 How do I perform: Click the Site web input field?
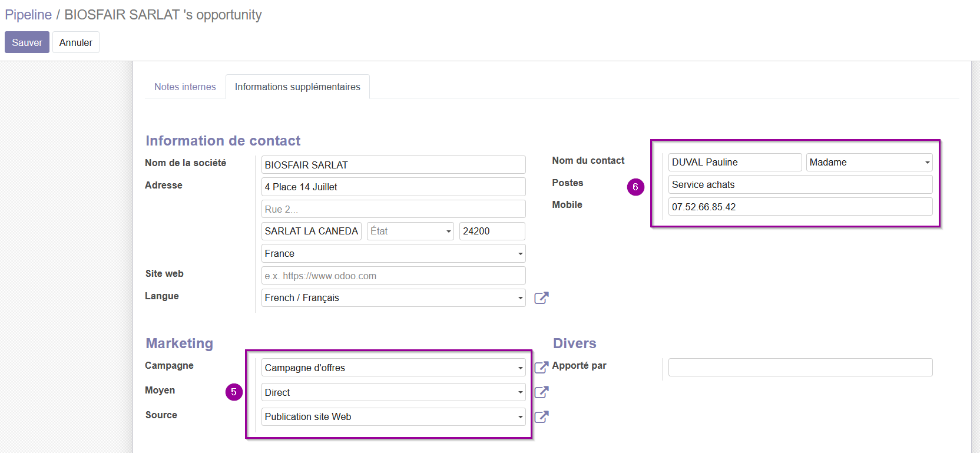click(393, 276)
